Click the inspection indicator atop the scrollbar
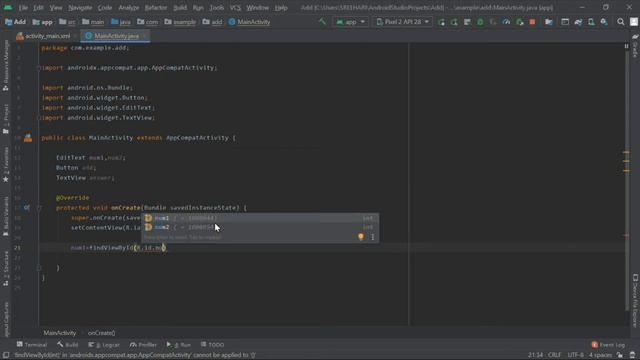Viewport: 640px width, 360px height. (627, 47)
